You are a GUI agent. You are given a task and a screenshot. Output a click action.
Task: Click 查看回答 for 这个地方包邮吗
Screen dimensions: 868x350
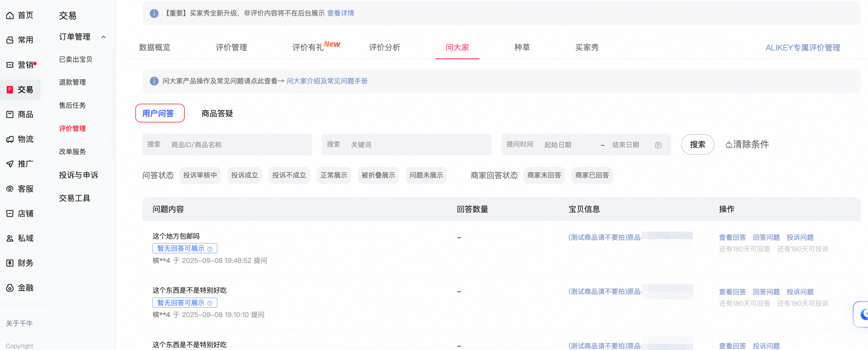[x=732, y=238]
